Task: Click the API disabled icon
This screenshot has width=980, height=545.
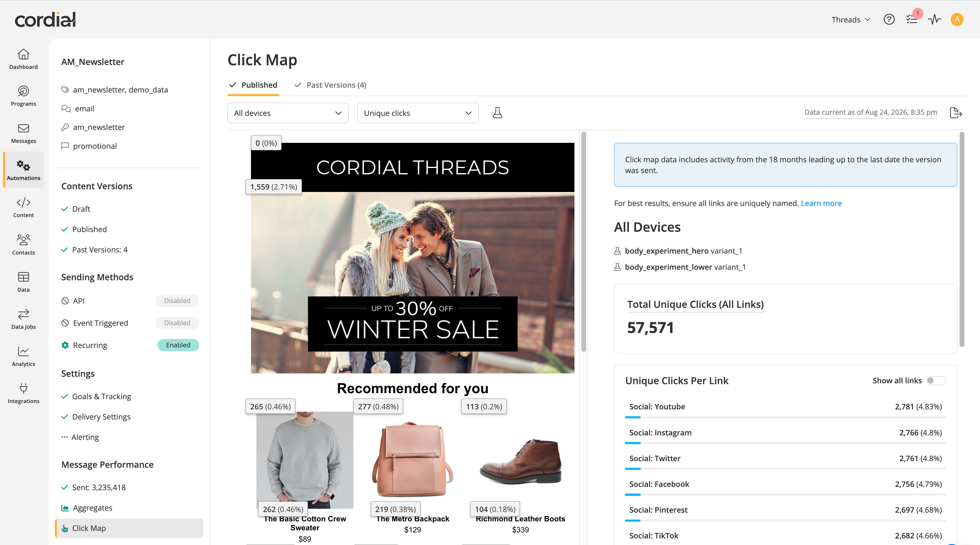Action: [65, 301]
